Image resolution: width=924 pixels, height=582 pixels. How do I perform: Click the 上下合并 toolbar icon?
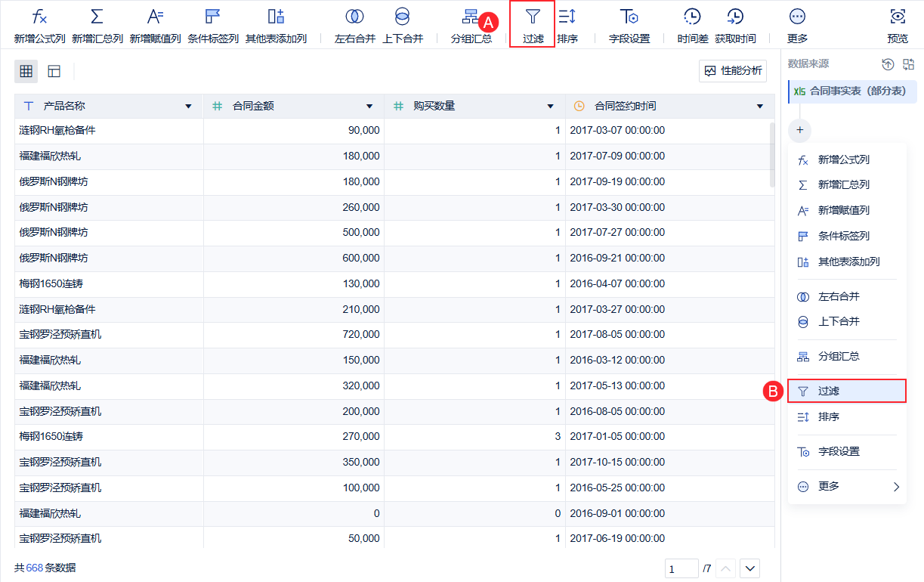point(403,17)
